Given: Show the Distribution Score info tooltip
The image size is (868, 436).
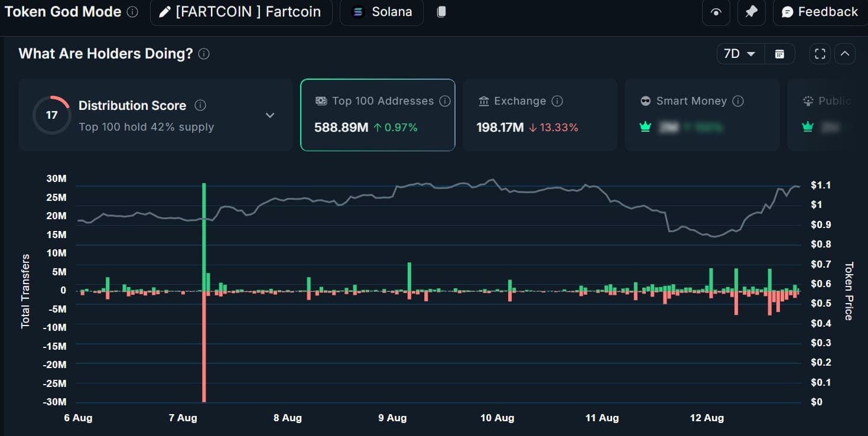Looking at the screenshot, I should pyautogui.click(x=200, y=106).
